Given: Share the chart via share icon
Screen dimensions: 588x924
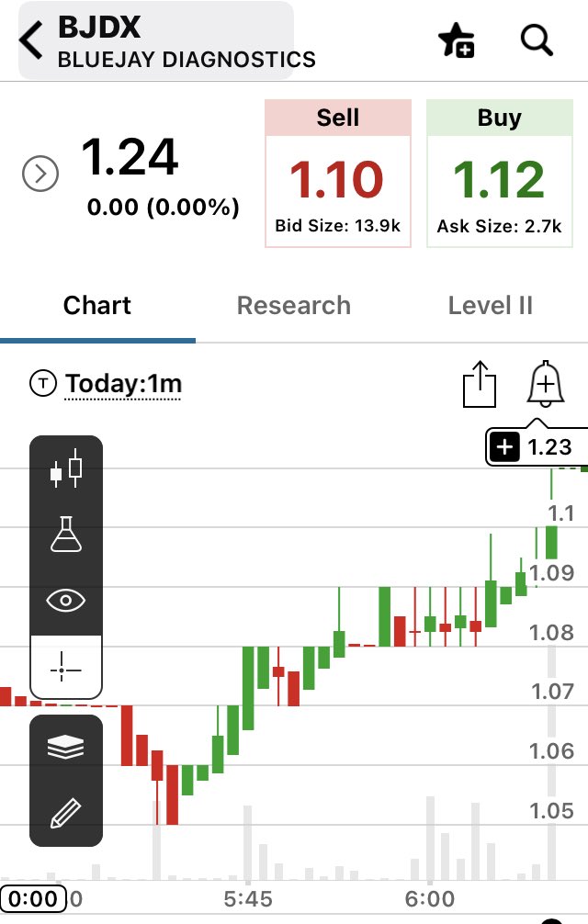Looking at the screenshot, I should (x=480, y=384).
